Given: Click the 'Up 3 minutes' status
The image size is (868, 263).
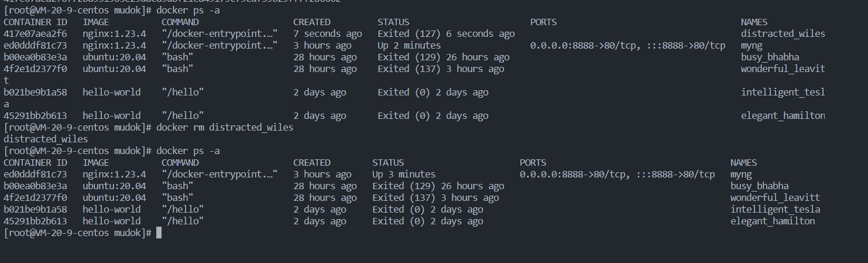Looking at the screenshot, I should click(404, 175).
